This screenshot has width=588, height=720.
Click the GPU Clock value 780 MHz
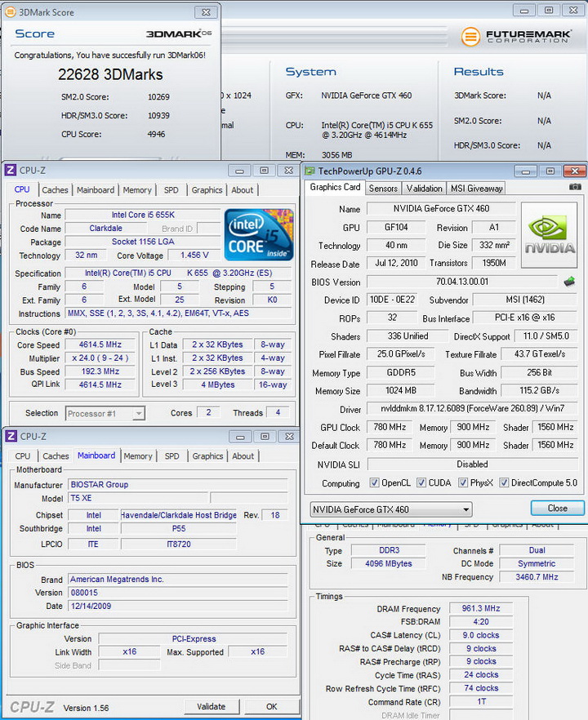[390, 427]
